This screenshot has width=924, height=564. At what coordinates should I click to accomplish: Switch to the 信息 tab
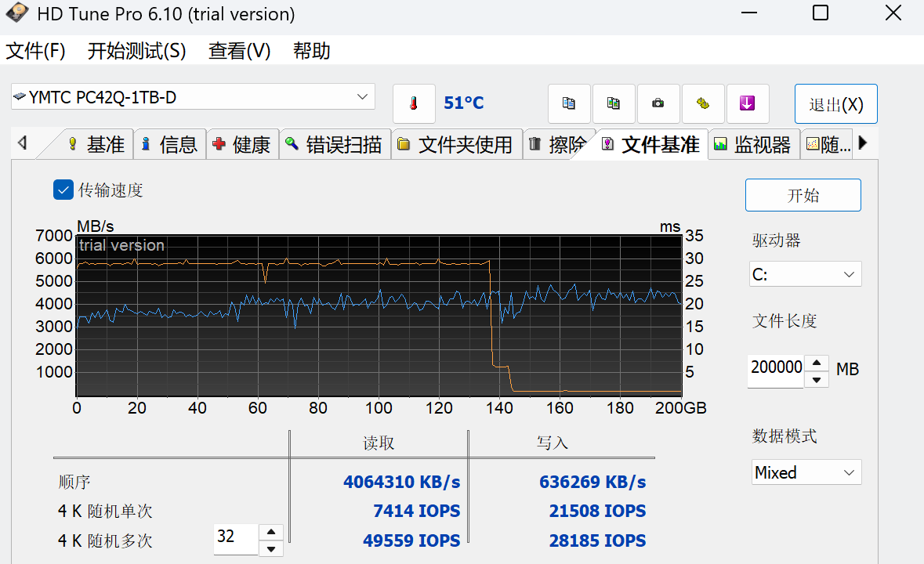(170, 144)
